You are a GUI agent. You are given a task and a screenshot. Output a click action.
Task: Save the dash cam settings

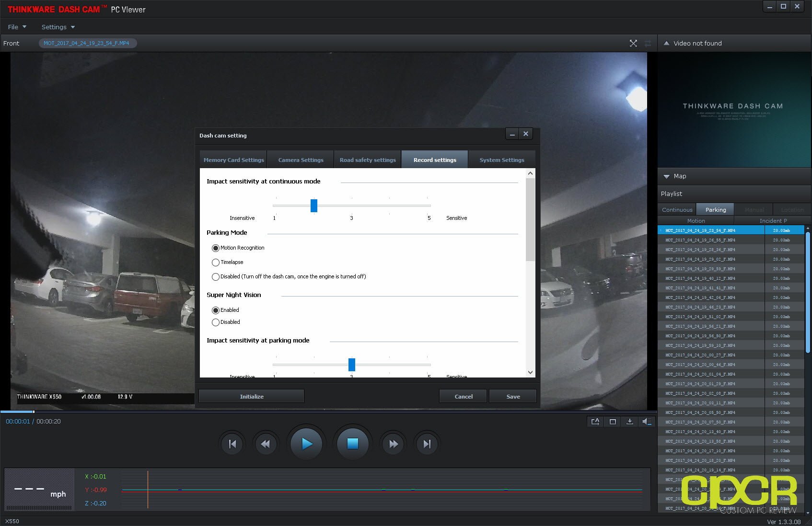(513, 396)
